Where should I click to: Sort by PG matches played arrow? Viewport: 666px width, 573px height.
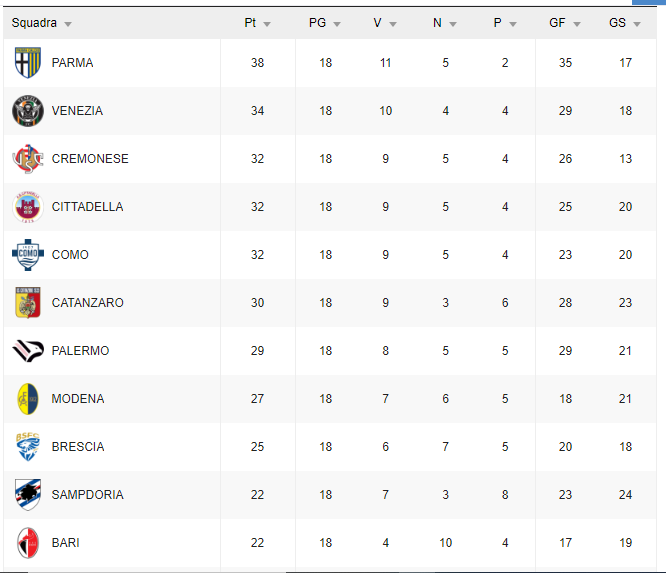pos(337,24)
